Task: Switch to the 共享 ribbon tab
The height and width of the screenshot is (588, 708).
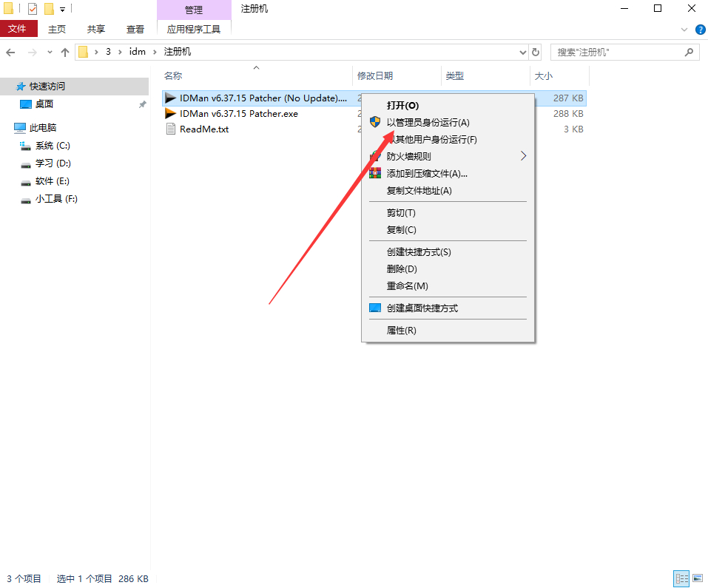Action: tap(95, 29)
